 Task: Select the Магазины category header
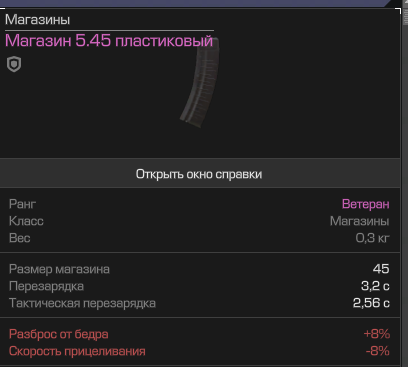tap(37, 20)
